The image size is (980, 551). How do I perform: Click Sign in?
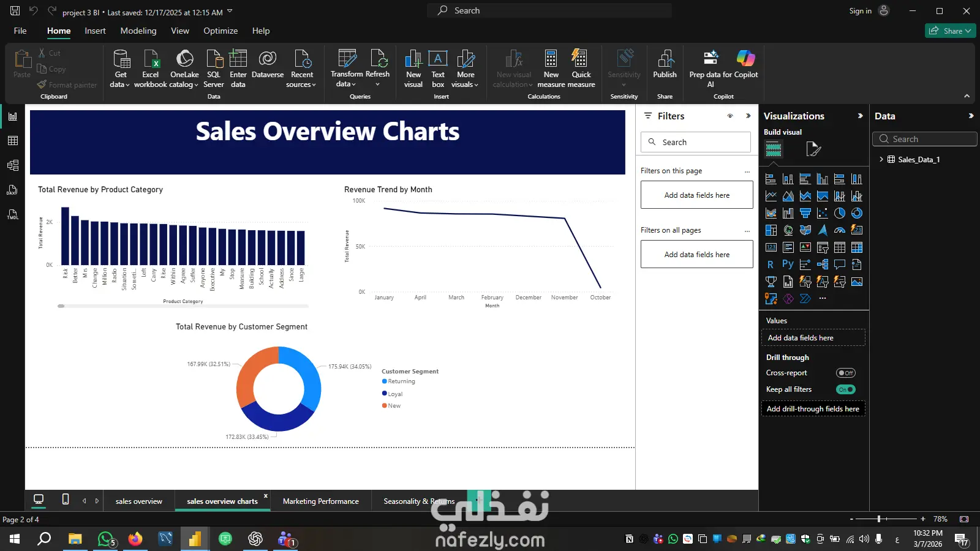coord(860,11)
